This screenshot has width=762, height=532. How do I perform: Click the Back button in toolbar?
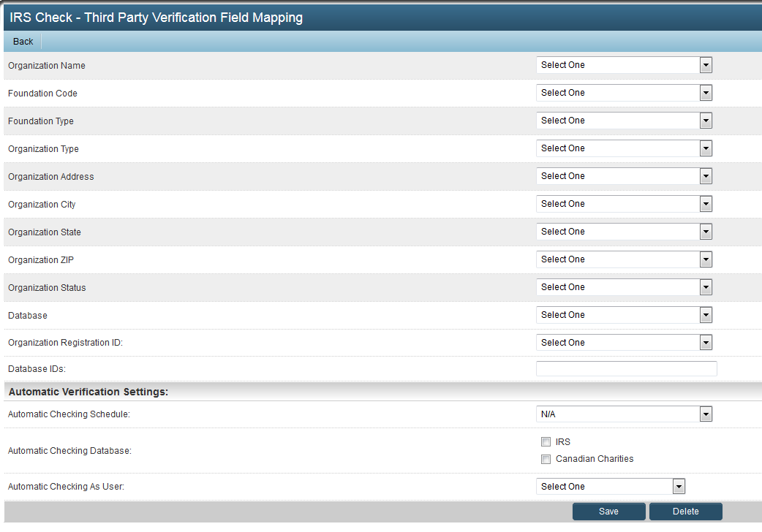click(23, 42)
